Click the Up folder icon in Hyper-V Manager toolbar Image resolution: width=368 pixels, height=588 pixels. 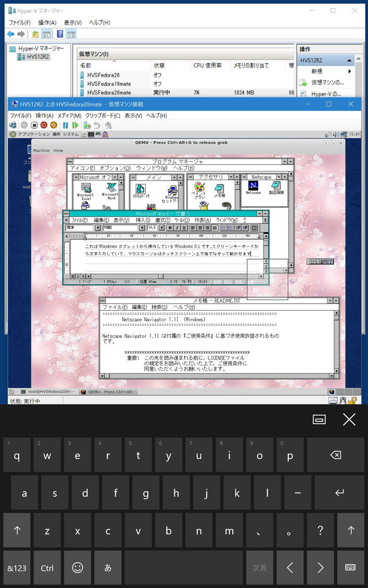tap(35, 34)
